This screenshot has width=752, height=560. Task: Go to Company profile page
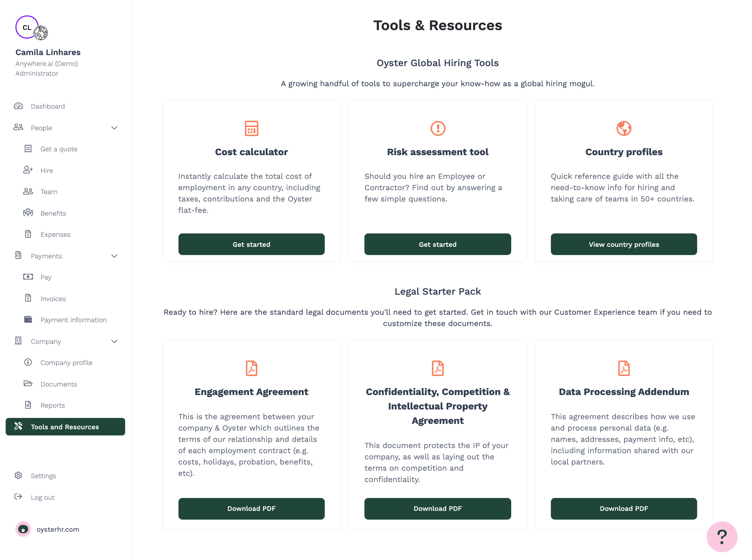(66, 363)
